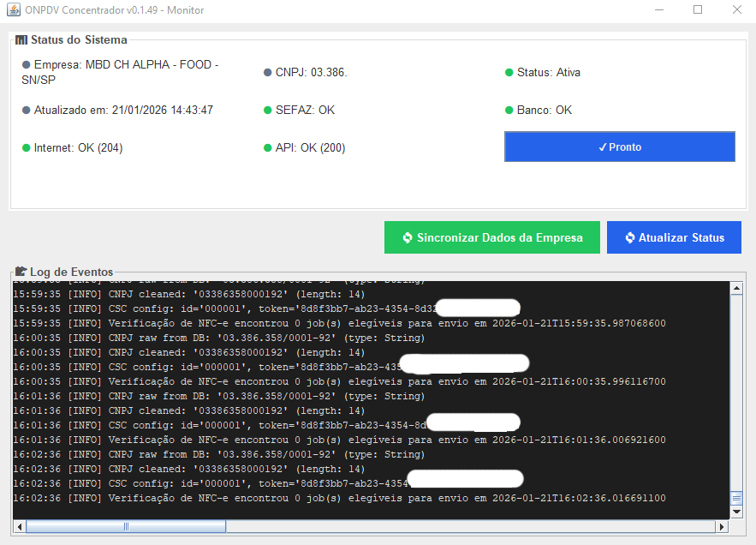The width and height of the screenshot is (756, 545).
Task: Maximize the ONPDV Concentrador window
Action: 698,10
